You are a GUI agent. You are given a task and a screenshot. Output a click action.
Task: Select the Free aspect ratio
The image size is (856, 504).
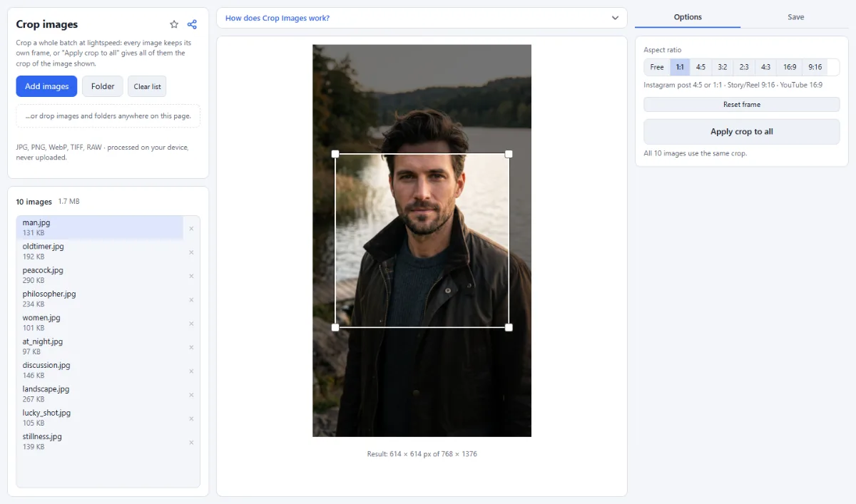(657, 67)
